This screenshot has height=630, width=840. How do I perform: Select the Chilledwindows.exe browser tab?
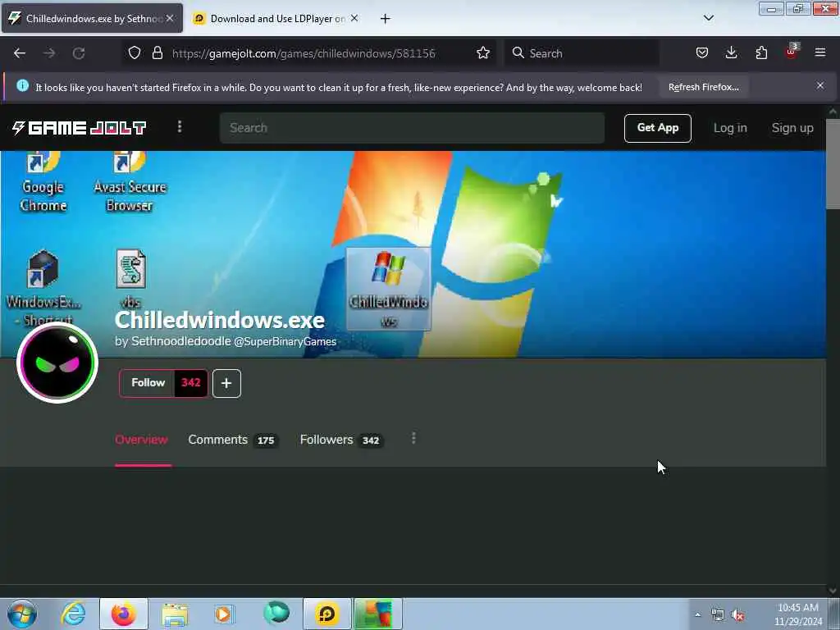pyautogui.click(x=92, y=18)
